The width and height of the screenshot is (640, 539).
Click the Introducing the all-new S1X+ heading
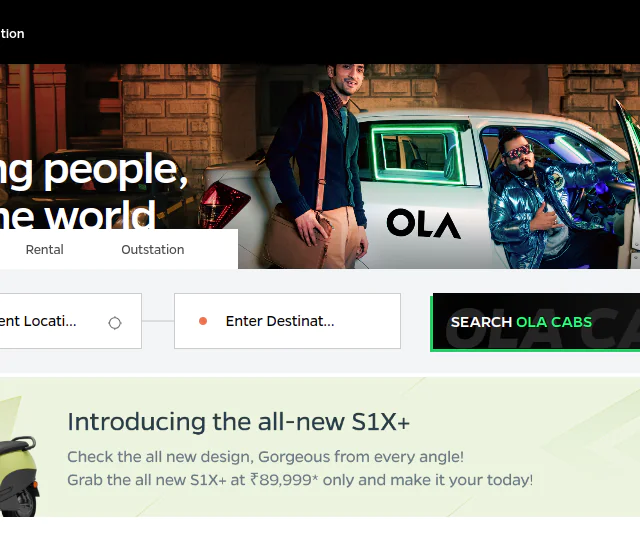tap(238, 421)
